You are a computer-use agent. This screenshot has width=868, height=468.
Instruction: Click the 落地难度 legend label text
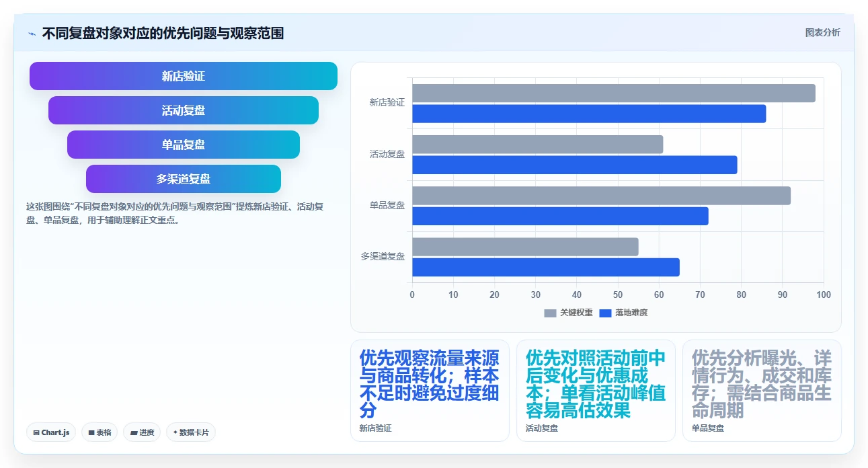tap(631, 313)
